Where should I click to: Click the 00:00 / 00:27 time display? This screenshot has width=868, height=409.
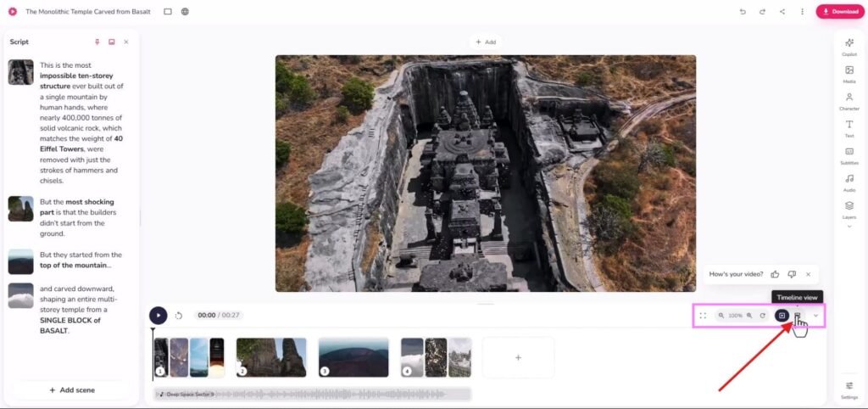click(x=218, y=316)
